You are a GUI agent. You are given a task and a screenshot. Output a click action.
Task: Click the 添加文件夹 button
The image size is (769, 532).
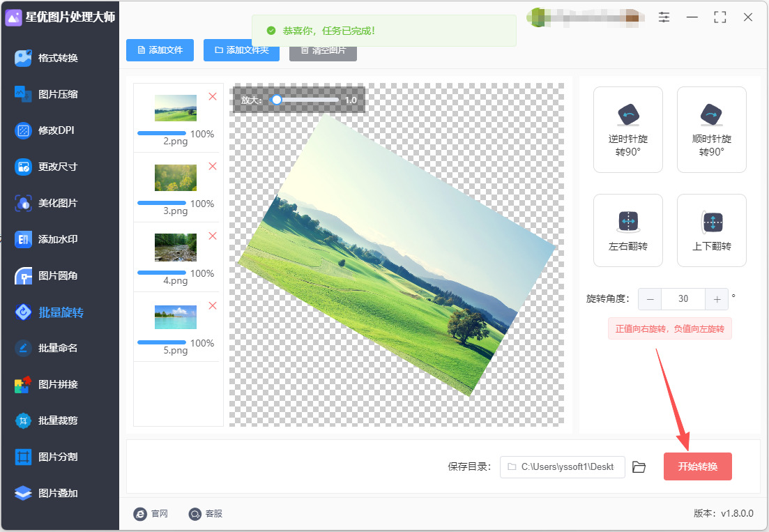(241, 50)
